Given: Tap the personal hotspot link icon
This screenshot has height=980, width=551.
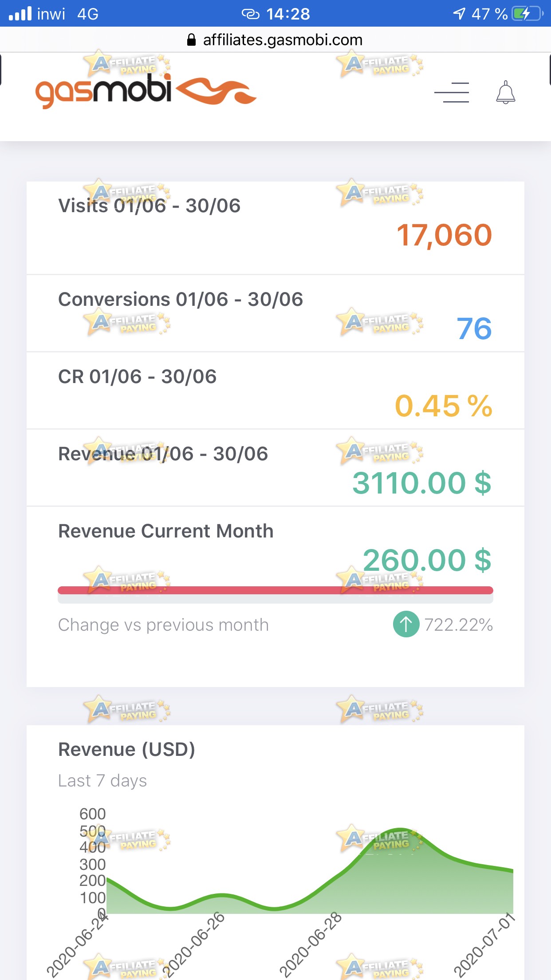Looking at the screenshot, I should pyautogui.click(x=250, y=14).
